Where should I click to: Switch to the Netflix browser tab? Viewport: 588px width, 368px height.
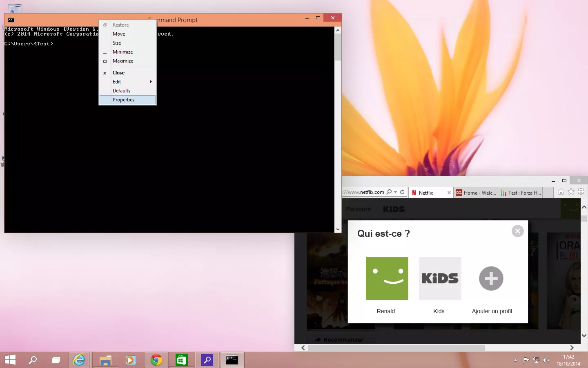click(431, 193)
